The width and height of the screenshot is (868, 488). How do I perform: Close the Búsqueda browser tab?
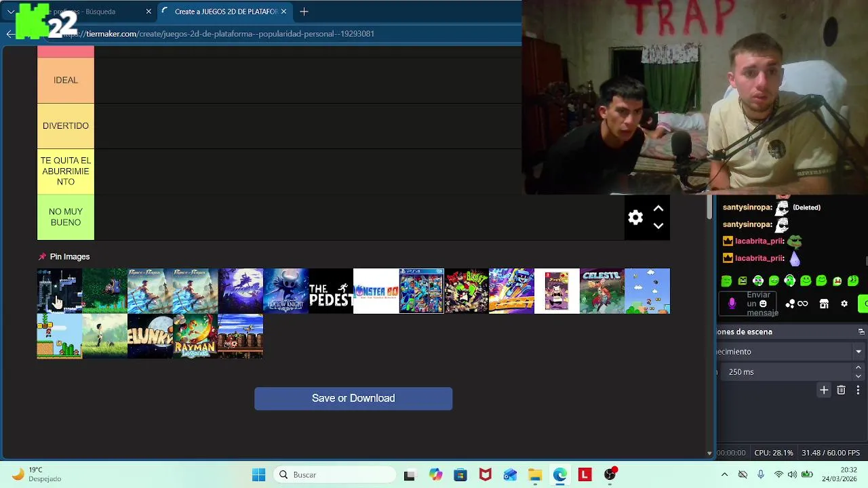(x=149, y=12)
